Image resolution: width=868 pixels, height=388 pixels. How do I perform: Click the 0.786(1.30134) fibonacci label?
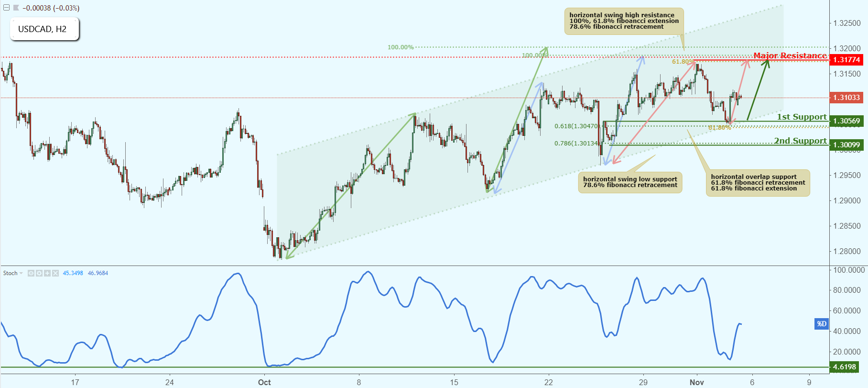pos(577,144)
